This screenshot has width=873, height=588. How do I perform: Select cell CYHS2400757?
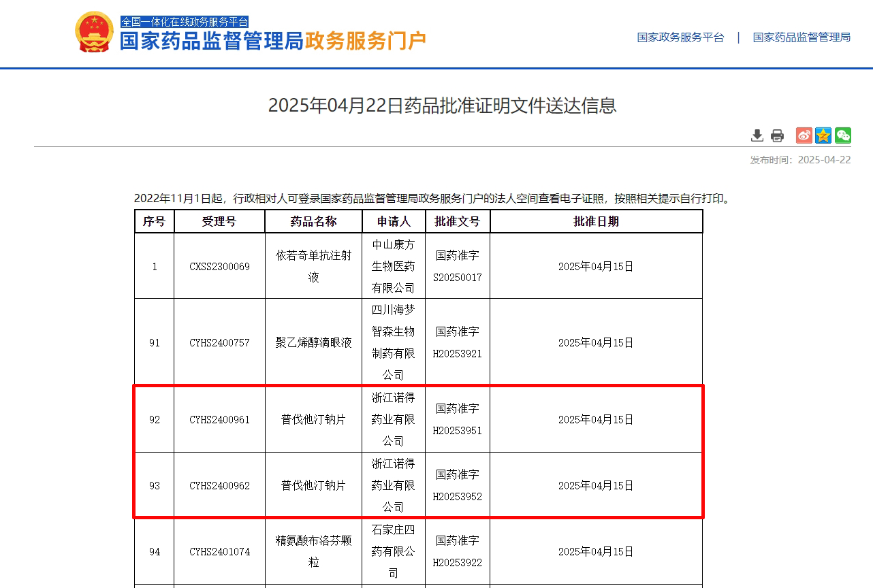[x=219, y=343]
